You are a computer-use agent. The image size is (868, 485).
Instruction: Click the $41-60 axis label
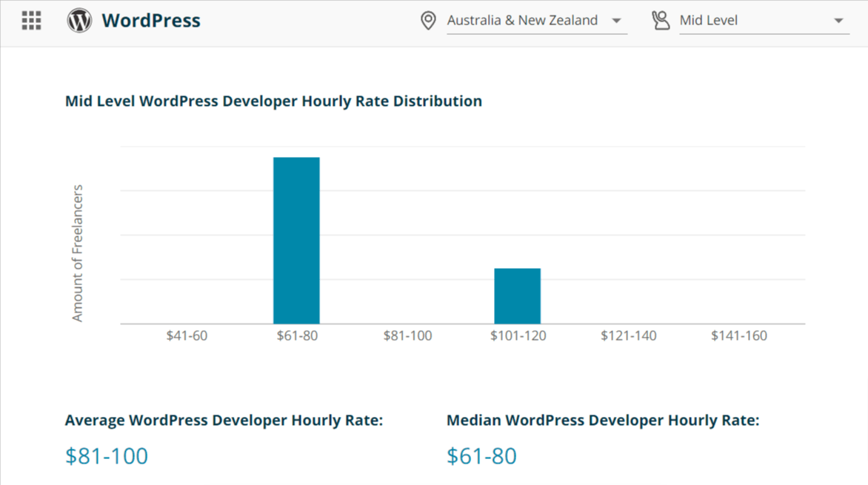click(187, 335)
